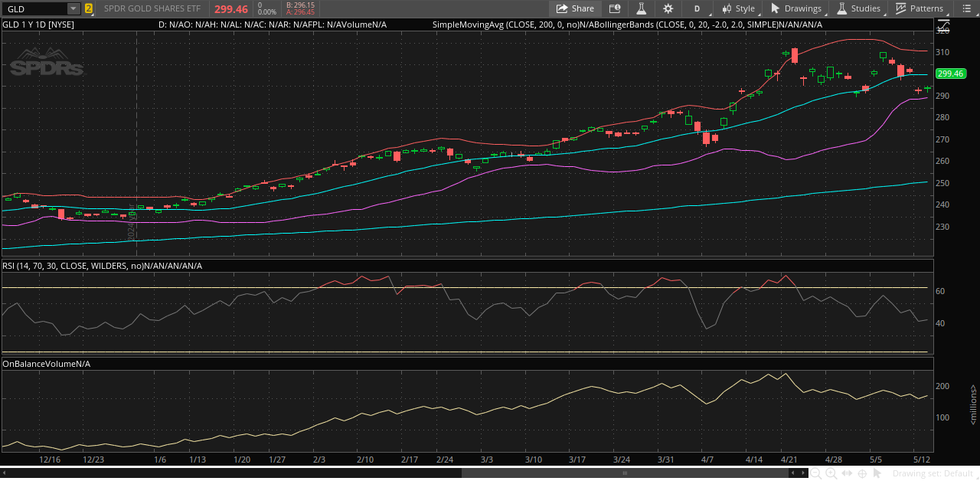Click the SPDR GOLD SHARES ETF name
Screen dimensions: 980x481
click(x=152, y=9)
